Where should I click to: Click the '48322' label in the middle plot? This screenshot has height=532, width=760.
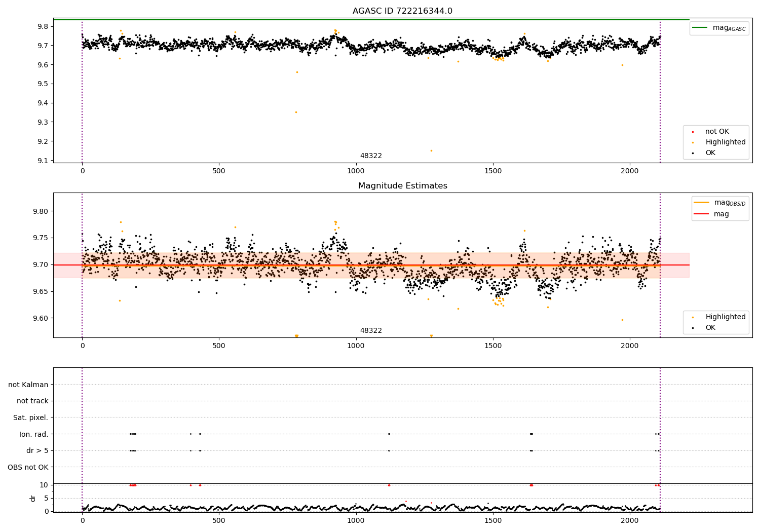coord(371,331)
